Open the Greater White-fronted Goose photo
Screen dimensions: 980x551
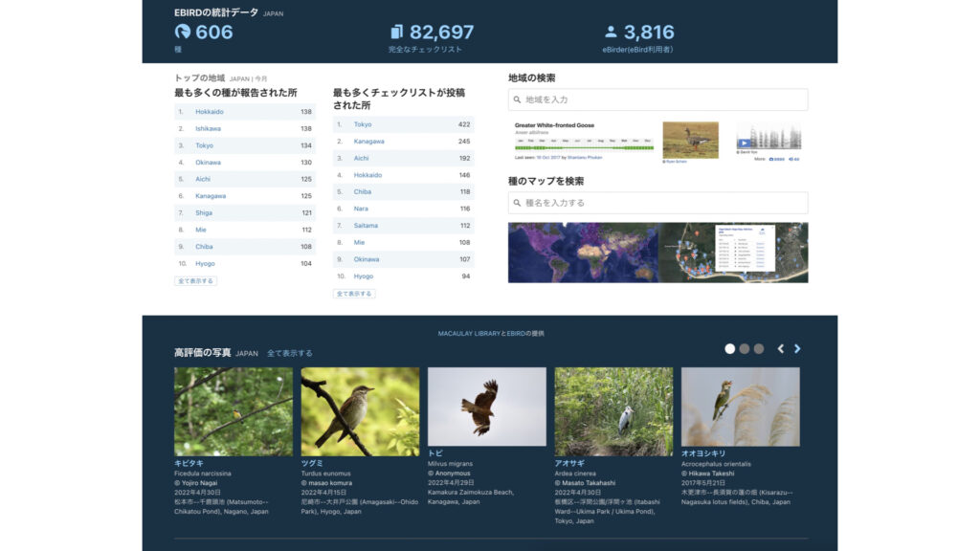tap(691, 140)
